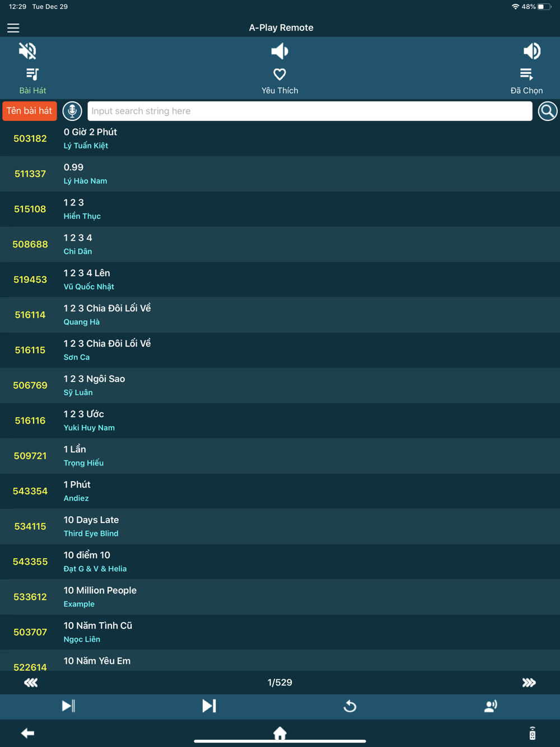
Task: Replay the current song
Action: (350, 706)
